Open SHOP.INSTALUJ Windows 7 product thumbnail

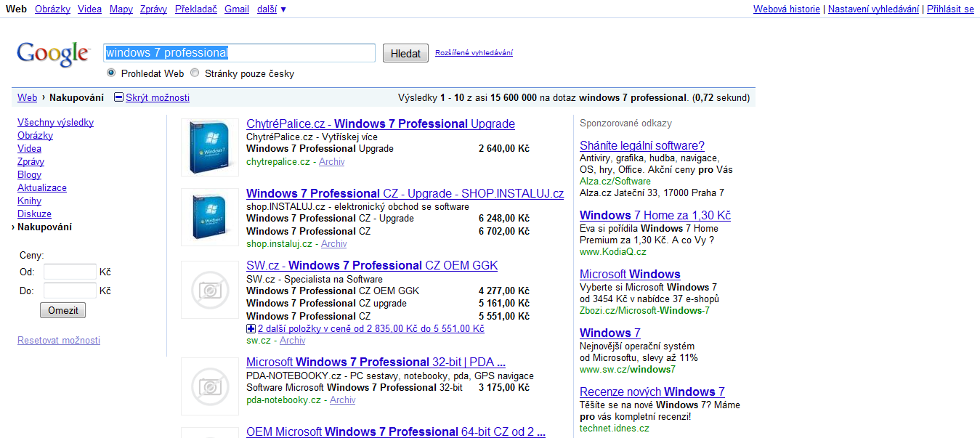point(210,217)
